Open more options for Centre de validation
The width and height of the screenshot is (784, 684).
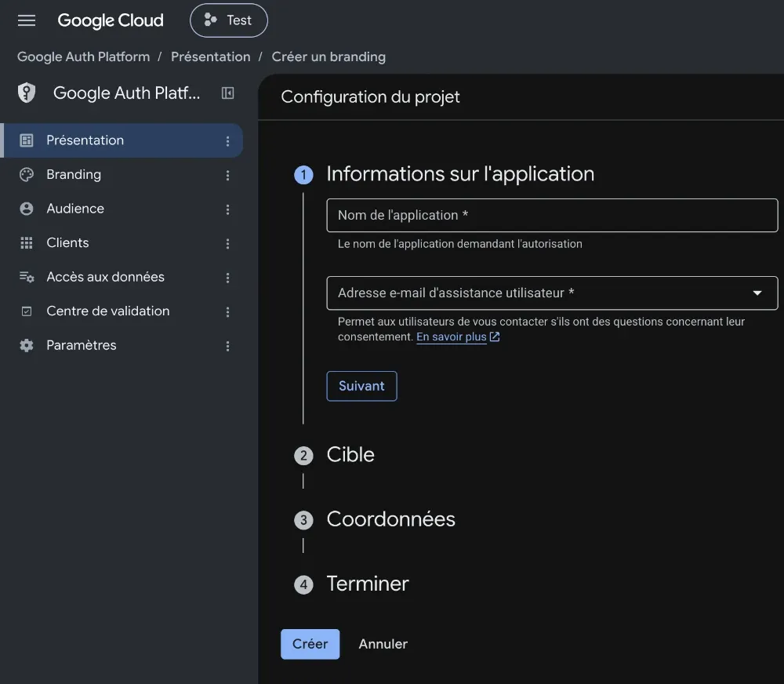(227, 311)
